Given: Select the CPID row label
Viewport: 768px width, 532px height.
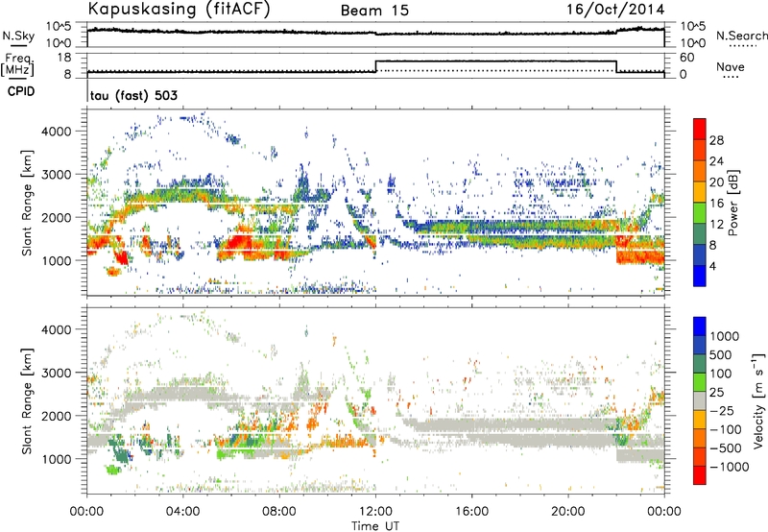Looking at the screenshot, I should pos(21,91).
